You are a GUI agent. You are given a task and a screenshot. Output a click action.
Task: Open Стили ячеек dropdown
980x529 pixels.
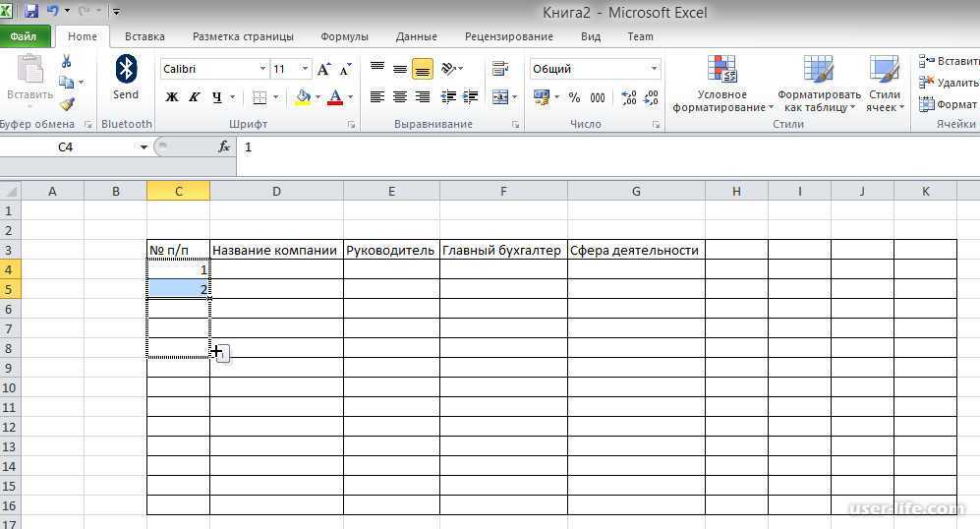pyautogui.click(x=885, y=84)
